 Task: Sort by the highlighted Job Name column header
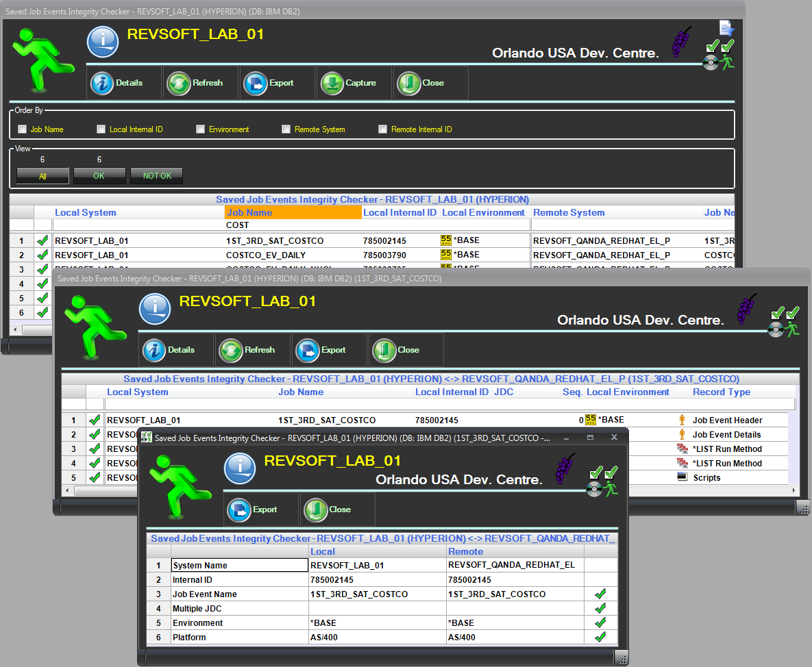pyautogui.click(x=293, y=213)
